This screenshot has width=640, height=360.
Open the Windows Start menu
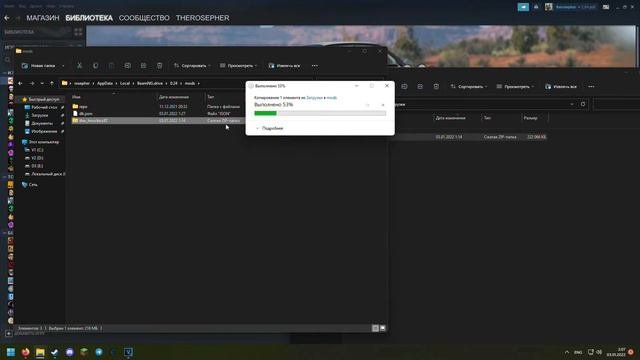(x=11, y=352)
